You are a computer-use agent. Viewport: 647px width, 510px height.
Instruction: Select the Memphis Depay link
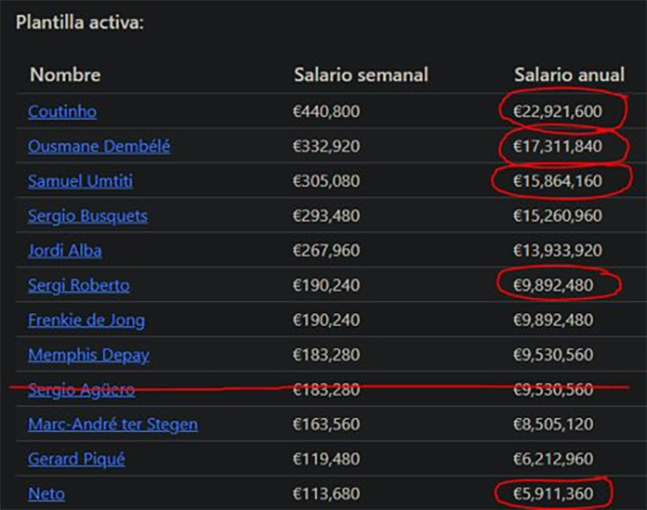(x=89, y=355)
